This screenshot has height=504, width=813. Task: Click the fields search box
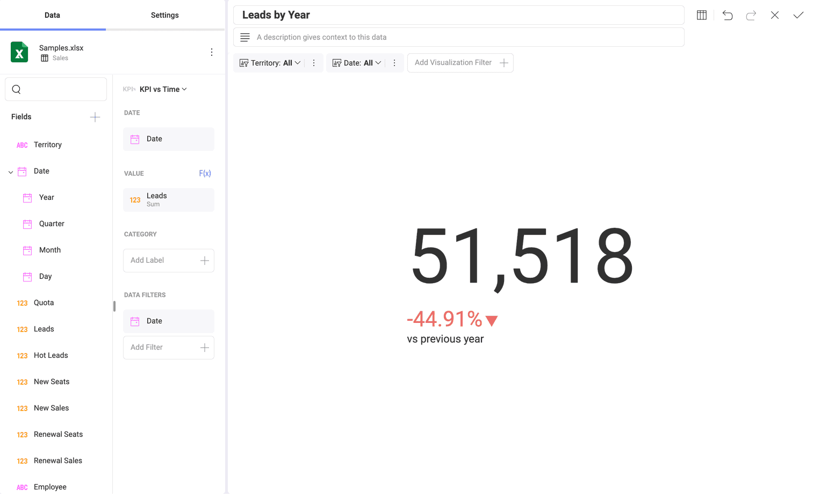[x=56, y=89]
